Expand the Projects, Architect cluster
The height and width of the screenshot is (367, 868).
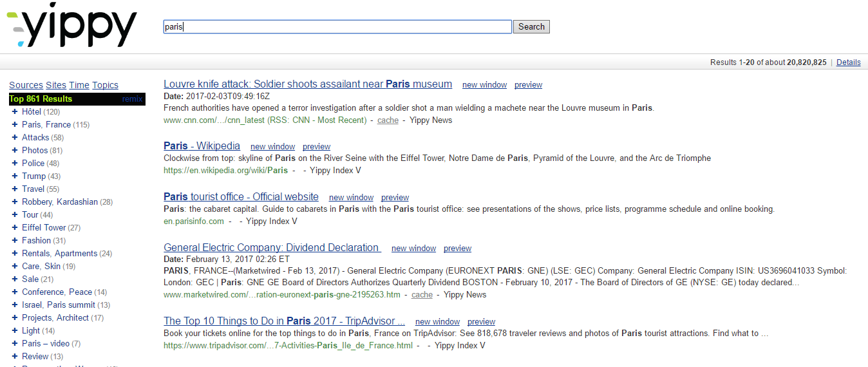click(15, 318)
